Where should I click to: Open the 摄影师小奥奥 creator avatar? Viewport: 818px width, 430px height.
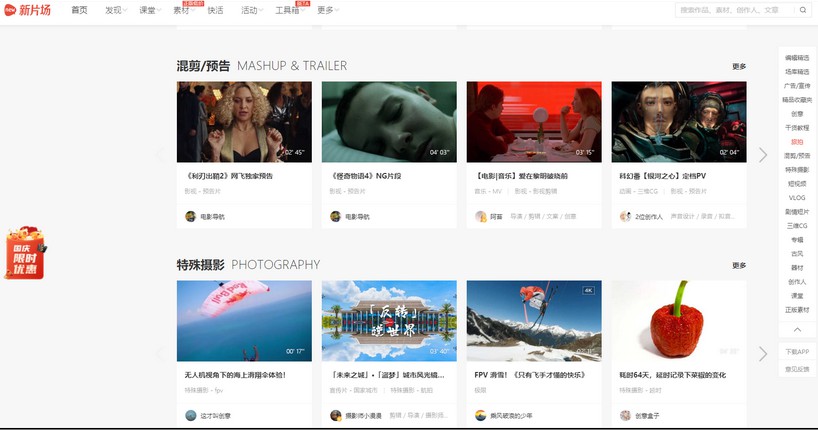coord(335,415)
